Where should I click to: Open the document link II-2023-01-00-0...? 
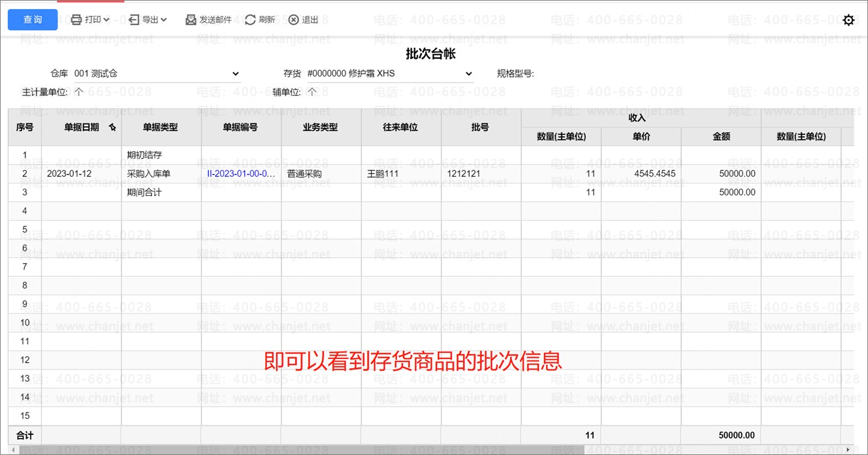pyautogui.click(x=241, y=174)
